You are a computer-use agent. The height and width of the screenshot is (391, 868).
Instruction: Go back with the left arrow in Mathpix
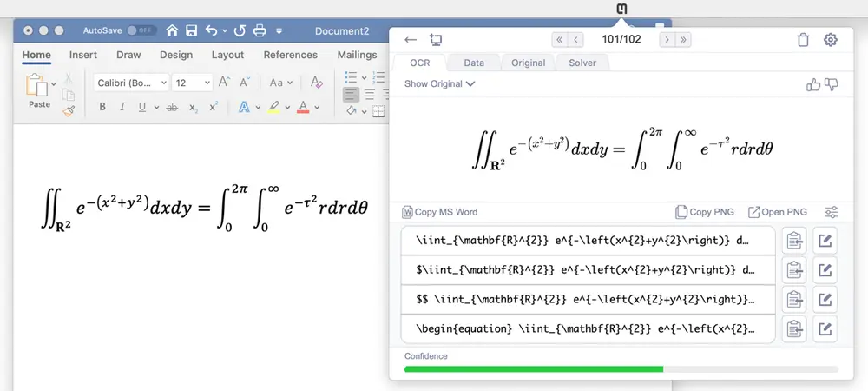pyautogui.click(x=411, y=40)
